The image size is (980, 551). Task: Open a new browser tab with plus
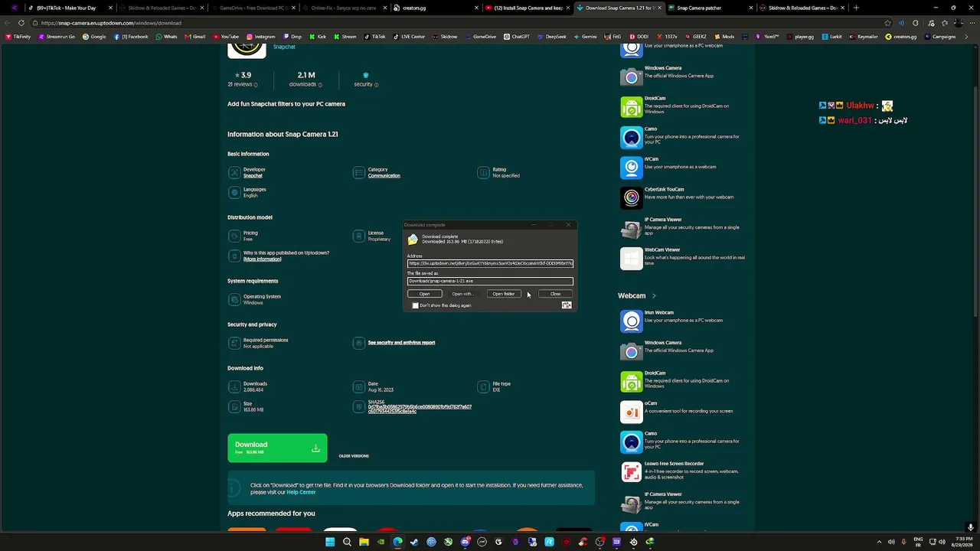856,8
